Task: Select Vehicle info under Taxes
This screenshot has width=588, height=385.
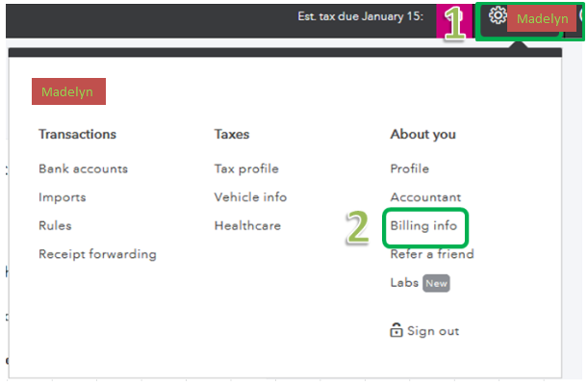Action: (250, 197)
